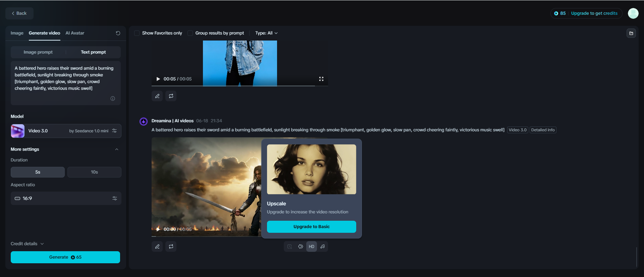This screenshot has height=277, width=644.
Task: Enable Show Favorites only checkbox
Action: 137,33
